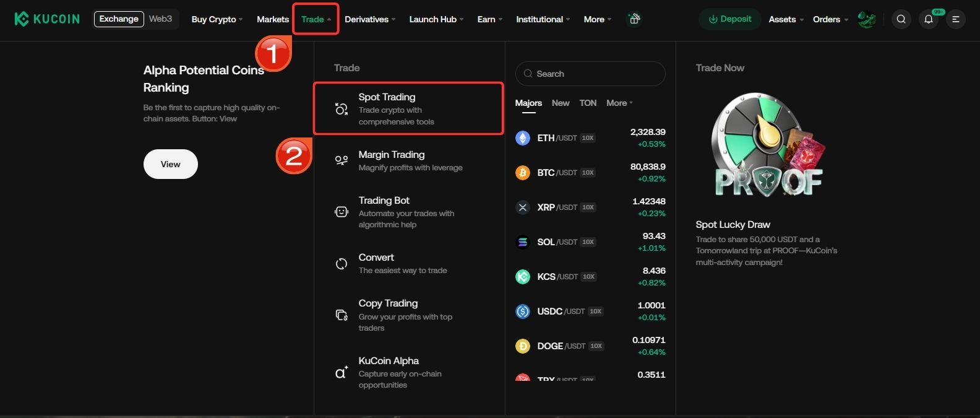Open the notifications bell icon
980x418 pixels.
pos(929,19)
